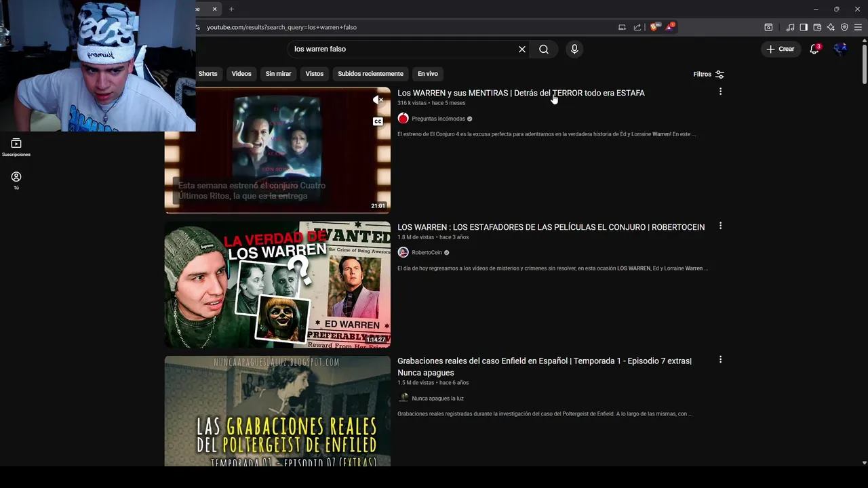Open the media playlist music note icon
868x488 pixels.
790,27
